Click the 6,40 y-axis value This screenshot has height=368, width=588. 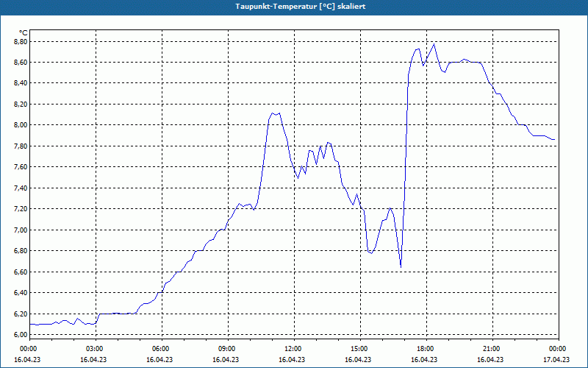pyautogui.click(x=21, y=292)
